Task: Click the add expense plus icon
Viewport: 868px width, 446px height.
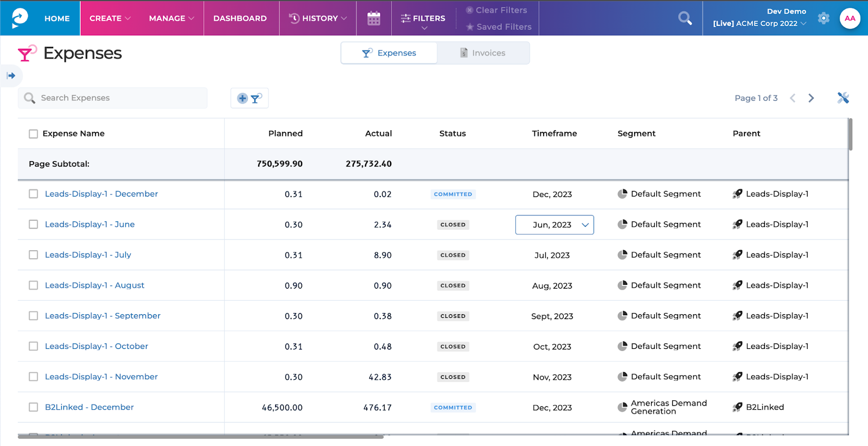Action: coord(242,98)
